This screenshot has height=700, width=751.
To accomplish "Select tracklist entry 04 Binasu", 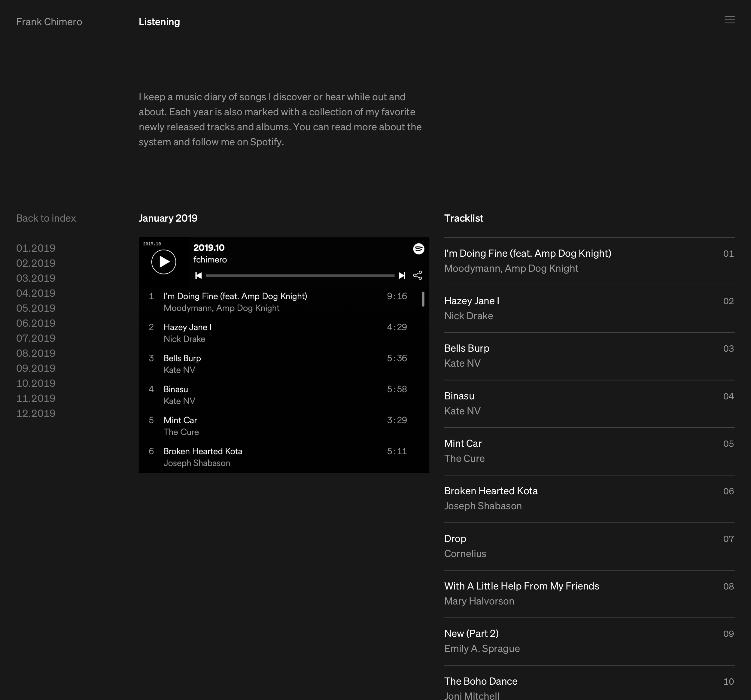I will pos(589,404).
